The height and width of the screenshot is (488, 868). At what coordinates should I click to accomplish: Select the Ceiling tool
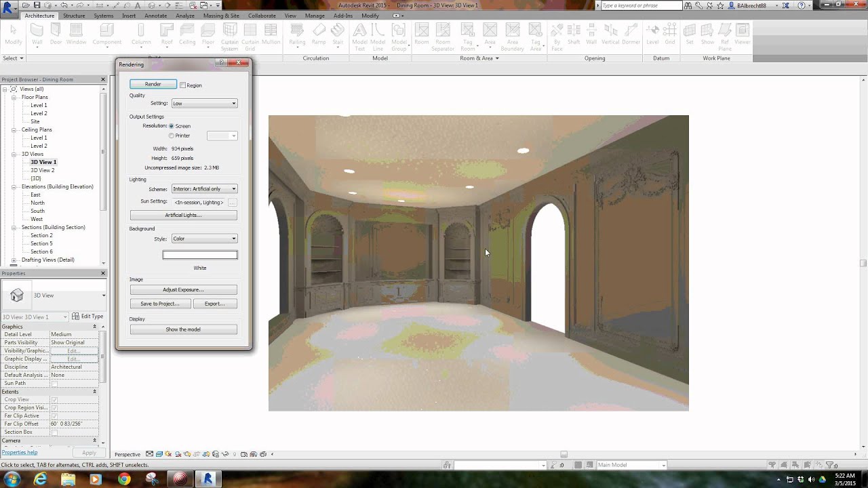187,34
